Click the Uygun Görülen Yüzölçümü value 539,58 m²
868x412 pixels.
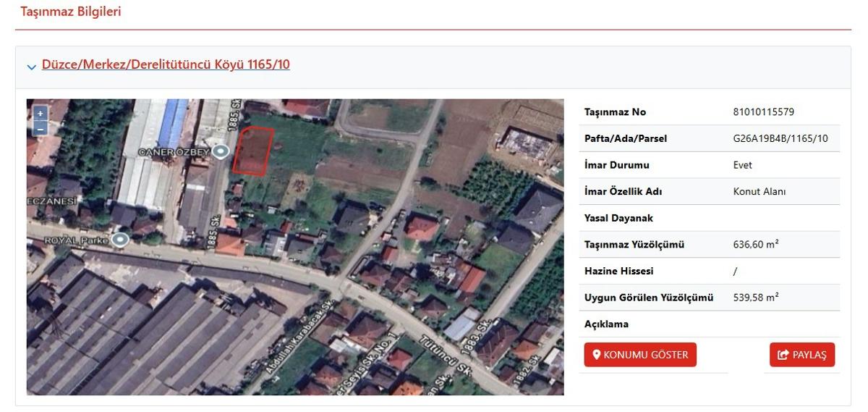pos(755,298)
